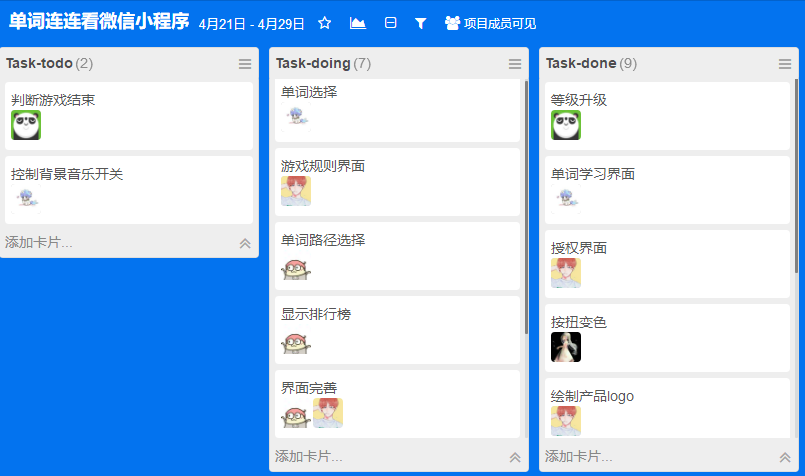Click red-haired avatar on 界面完善 card
The image size is (805, 476).
[x=328, y=413]
